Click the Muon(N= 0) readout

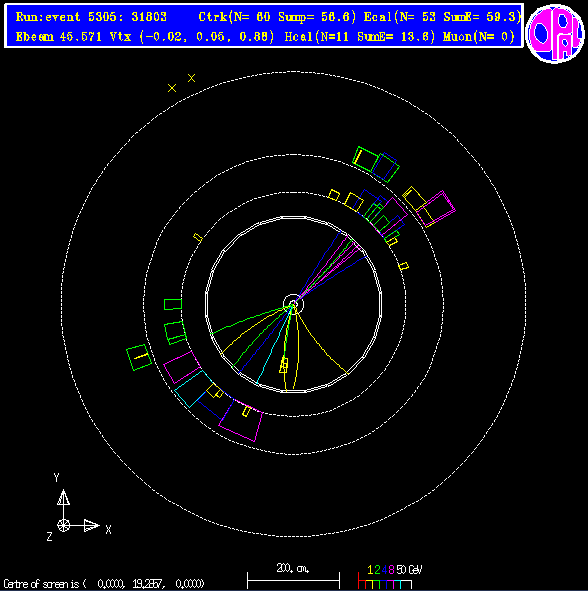[479, 37]
